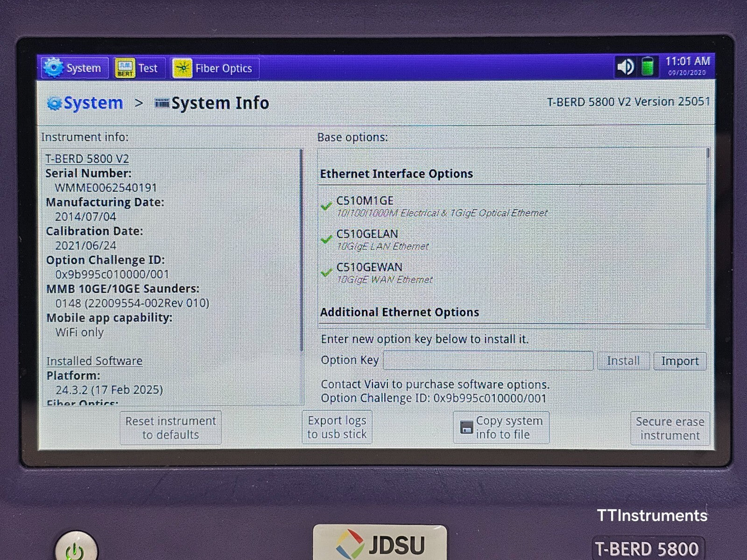Click the Import button
This screenshot has height=560, width=747.
tap(680, 361)
